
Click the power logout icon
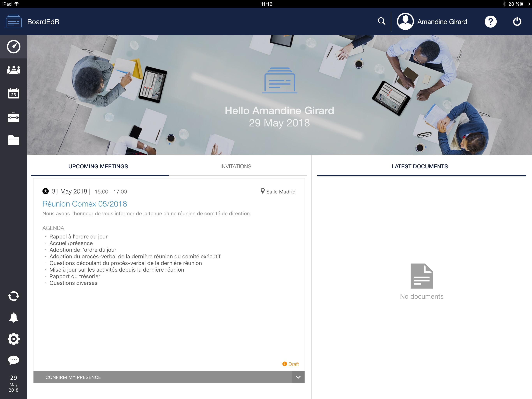(x=517, y=22)
